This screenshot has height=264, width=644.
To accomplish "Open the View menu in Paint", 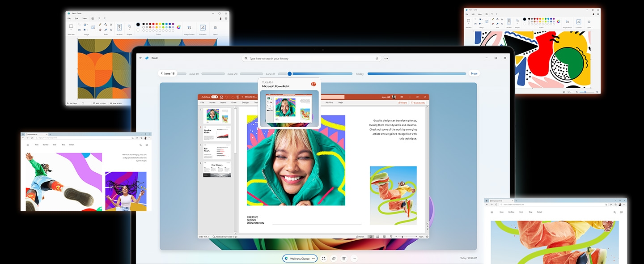I will 85,18.
